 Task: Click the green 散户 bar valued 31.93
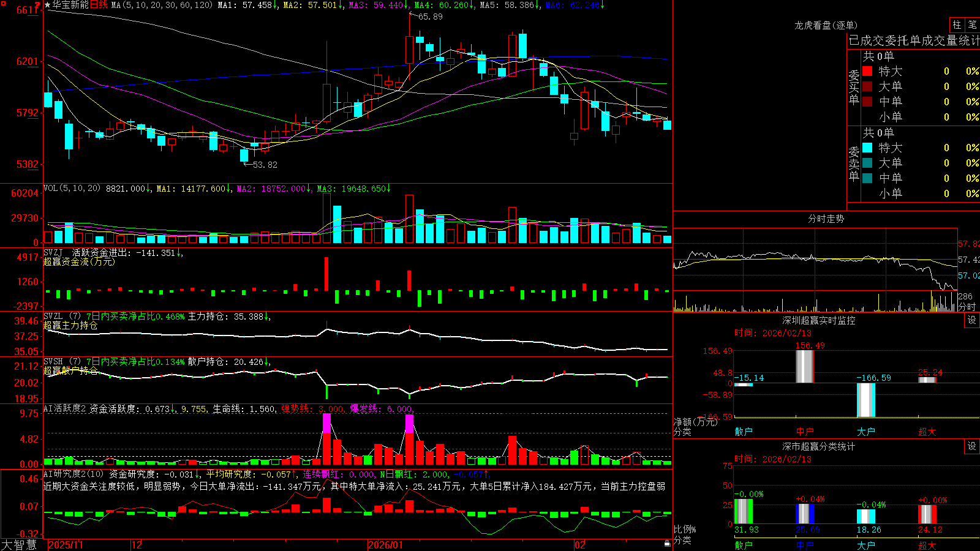743,512
